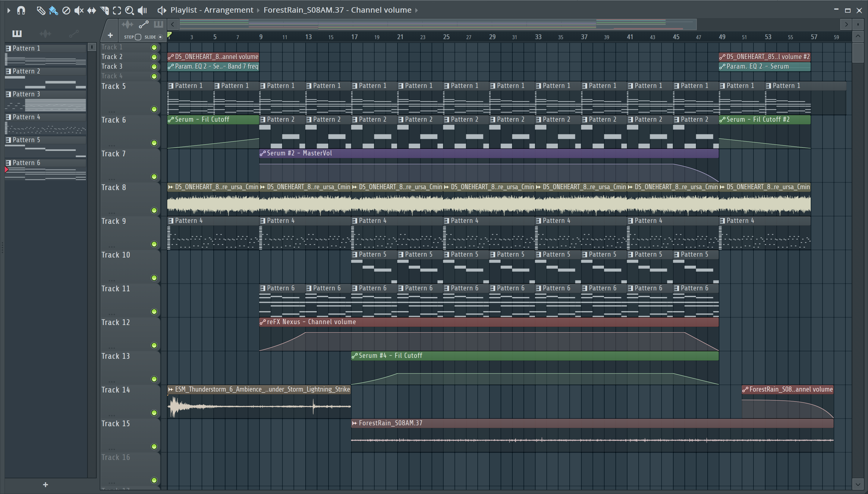Open menu icon of Serum - Fil Cutoff #2

(722, 119)
